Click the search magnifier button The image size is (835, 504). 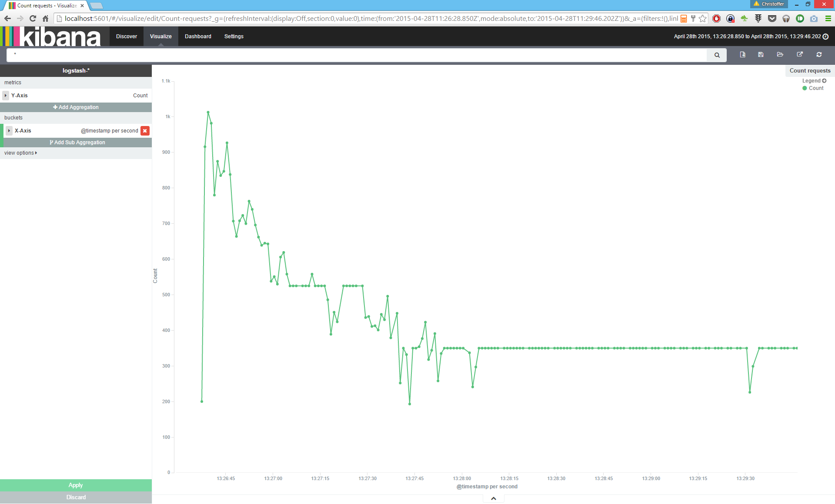pyautogui.click(x=717, y=55)
